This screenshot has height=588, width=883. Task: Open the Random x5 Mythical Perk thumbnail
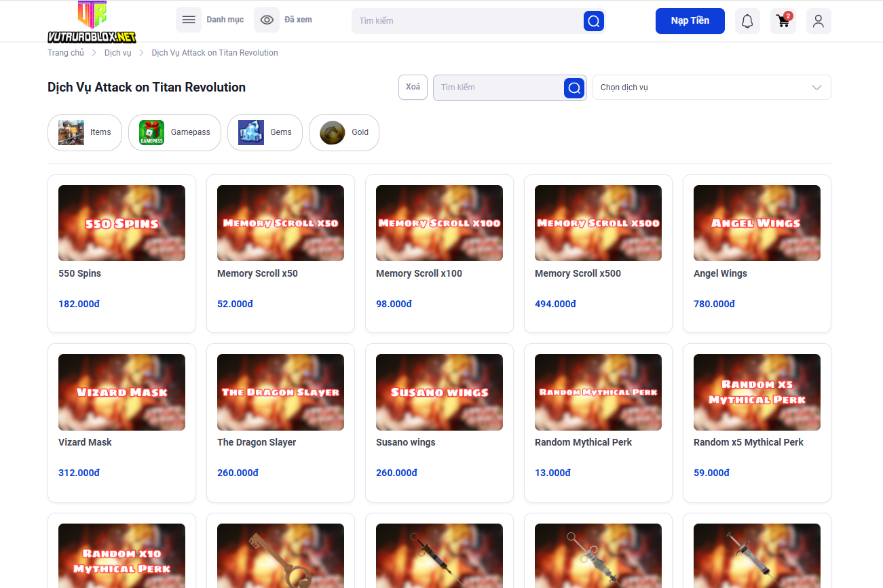tap(757, 392)
